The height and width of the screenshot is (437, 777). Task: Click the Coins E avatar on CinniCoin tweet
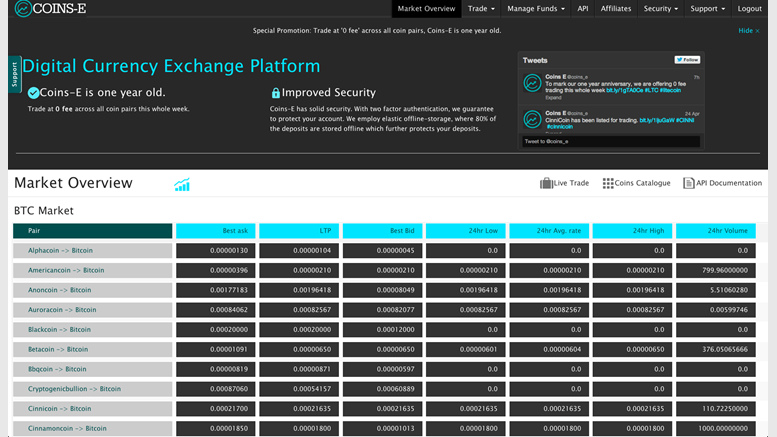(532, 119)
